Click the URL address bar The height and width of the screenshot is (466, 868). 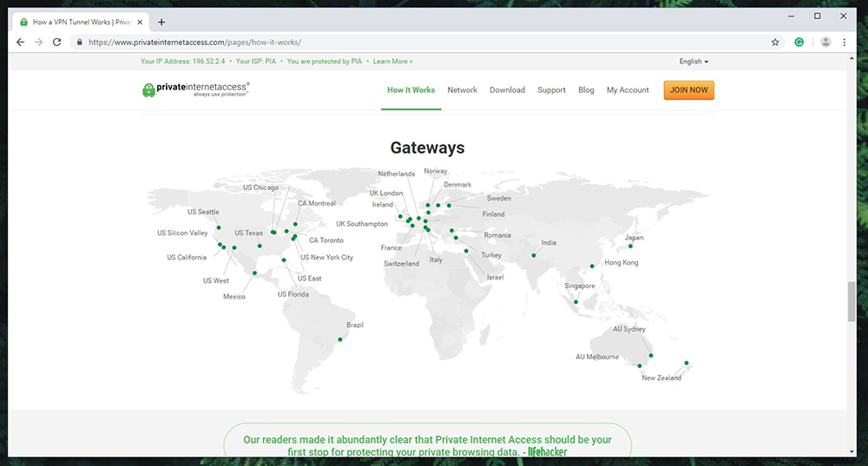click(426, 42)
